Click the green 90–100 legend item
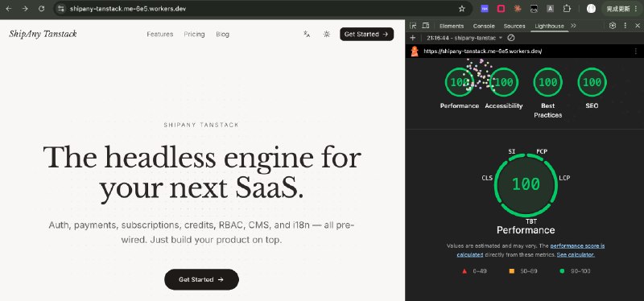Image resolution: width=644 pixels, height=301 pixels. pos(575,271)
